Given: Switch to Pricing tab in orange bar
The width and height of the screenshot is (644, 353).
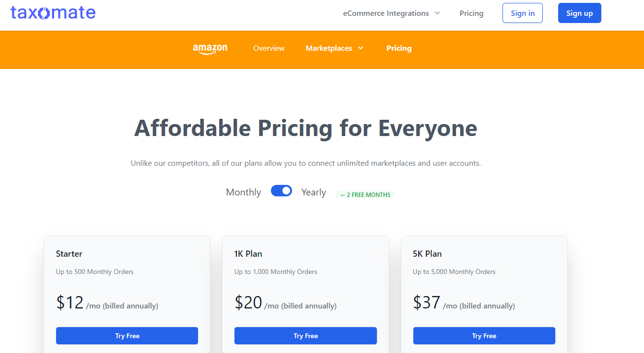Looking at the screenshot, I should (x=399, y=48).
